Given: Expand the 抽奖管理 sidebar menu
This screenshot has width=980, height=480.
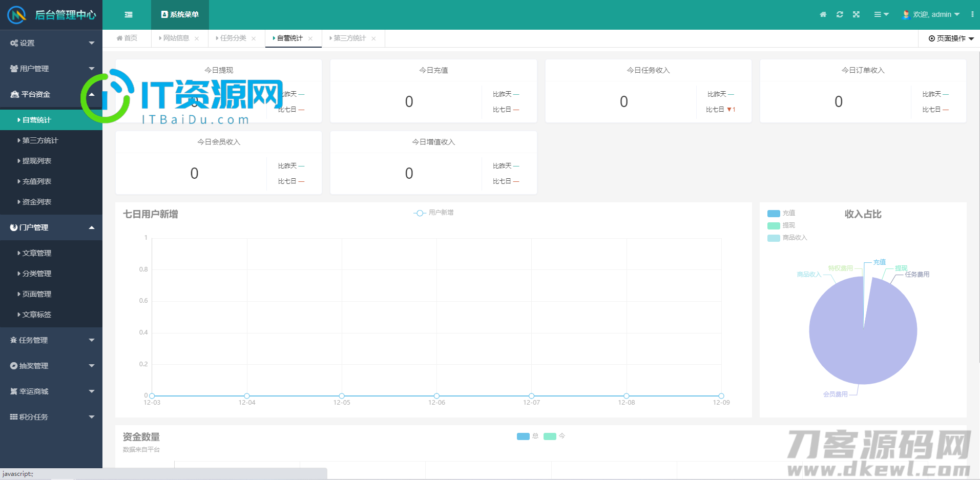Looking at the screenshot, I should coord(51,366).
